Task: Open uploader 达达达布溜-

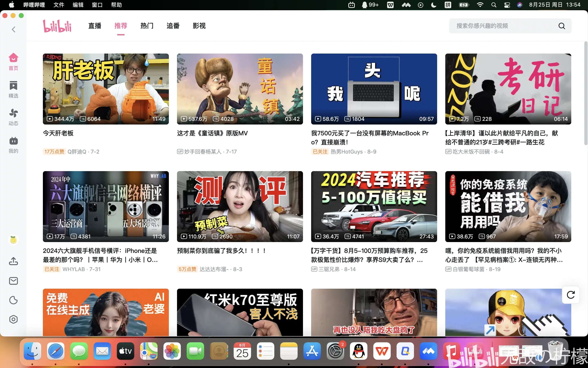Action: [x=214, y=269]
